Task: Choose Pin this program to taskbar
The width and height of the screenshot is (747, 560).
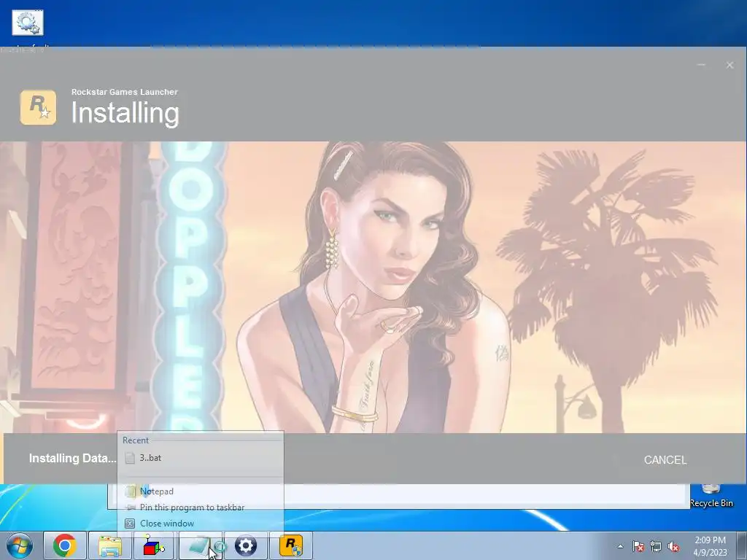Action: pyautogui.click(x=200, y=507)
